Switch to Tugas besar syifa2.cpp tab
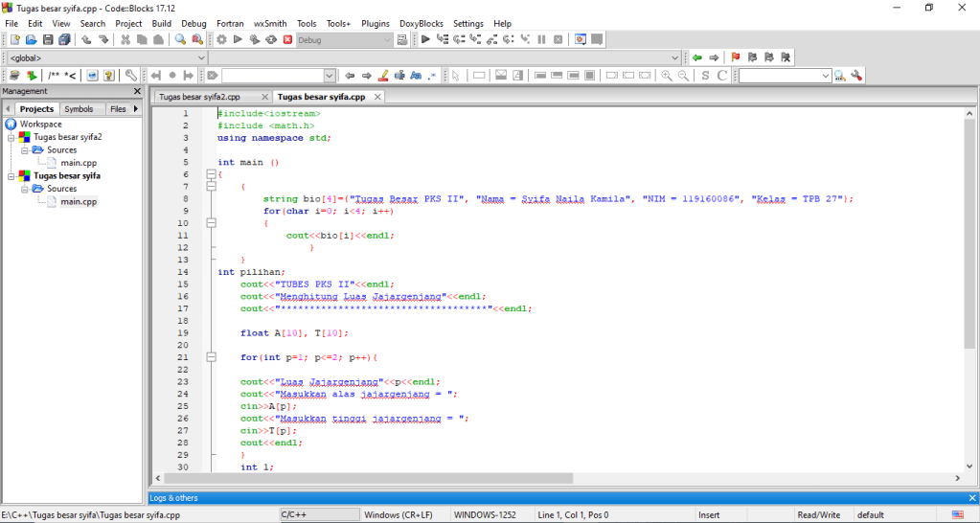 (199, 97)
